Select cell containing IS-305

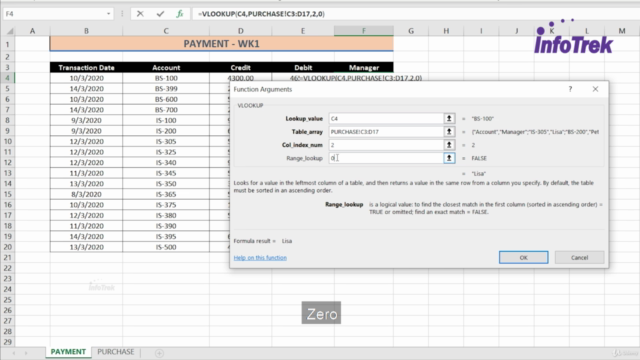[x=166, y=141]
